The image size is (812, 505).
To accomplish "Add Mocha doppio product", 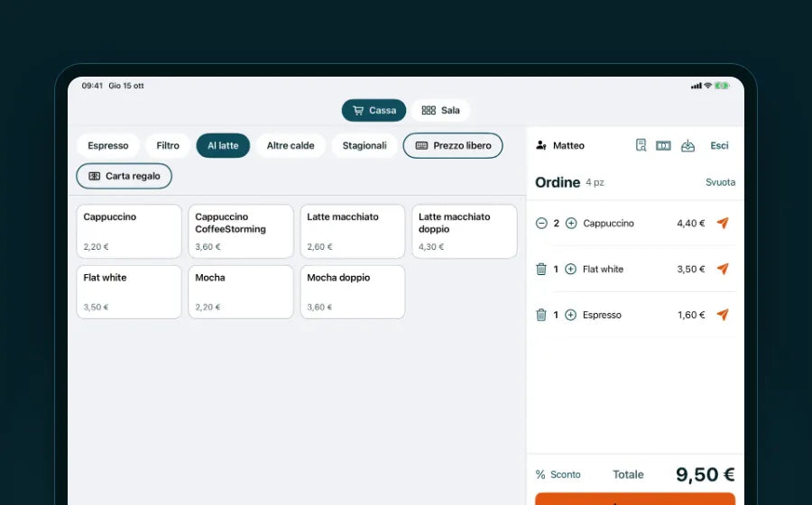I will [353, 292].
